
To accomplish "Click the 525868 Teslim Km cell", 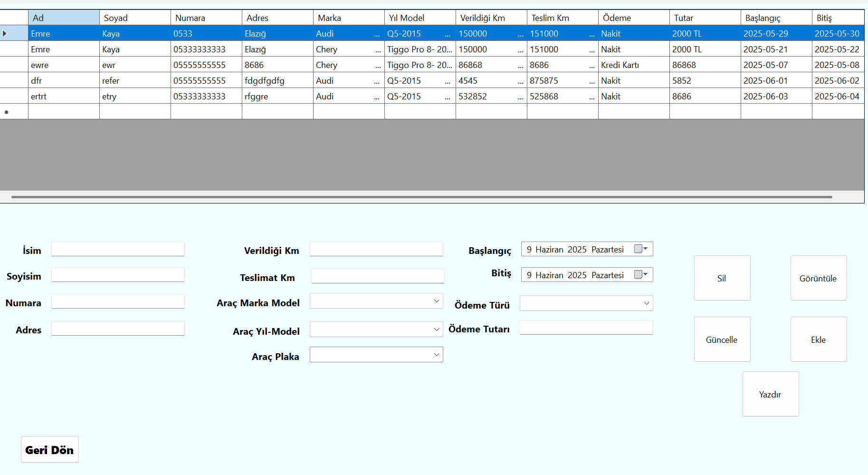I will pos(563,96).
